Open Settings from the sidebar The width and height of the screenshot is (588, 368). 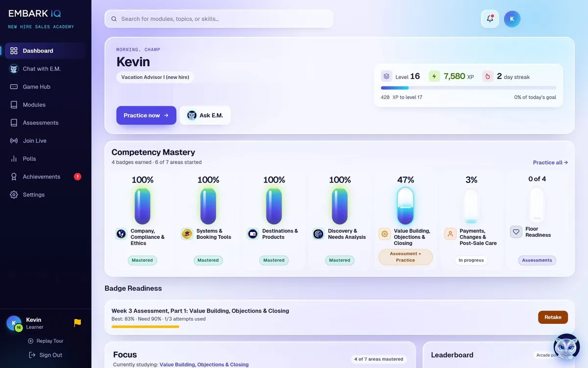[45, 195]
